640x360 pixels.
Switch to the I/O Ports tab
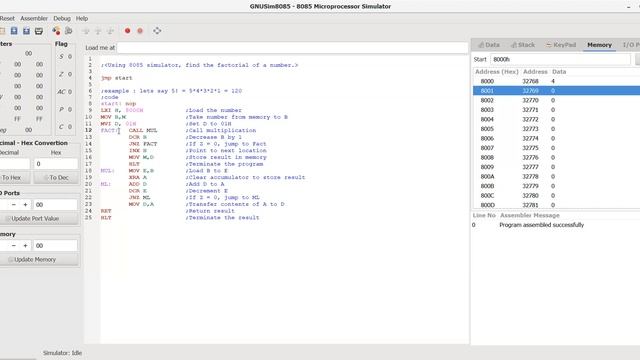(x=631, y=45)
